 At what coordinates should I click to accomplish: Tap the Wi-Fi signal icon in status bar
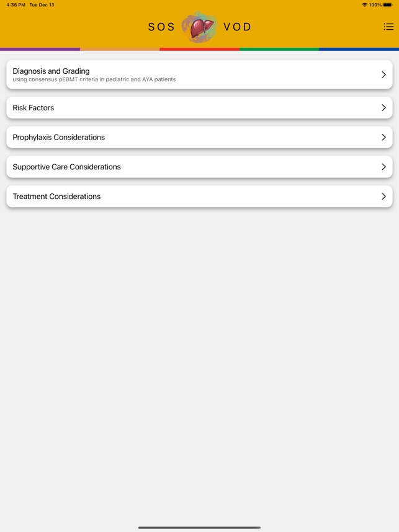[x=364, y=4]
